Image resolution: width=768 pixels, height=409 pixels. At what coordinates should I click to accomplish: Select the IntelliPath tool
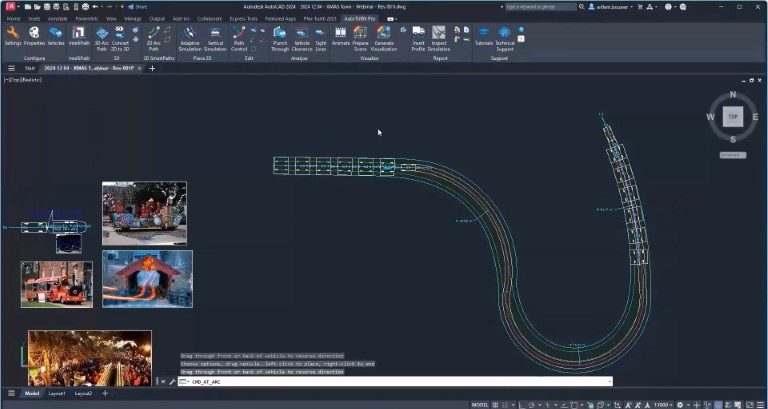tap(79, 35)
